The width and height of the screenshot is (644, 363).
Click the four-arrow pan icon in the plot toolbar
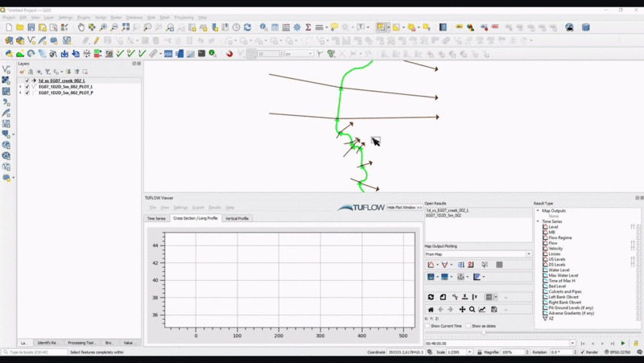pos(461,309)
